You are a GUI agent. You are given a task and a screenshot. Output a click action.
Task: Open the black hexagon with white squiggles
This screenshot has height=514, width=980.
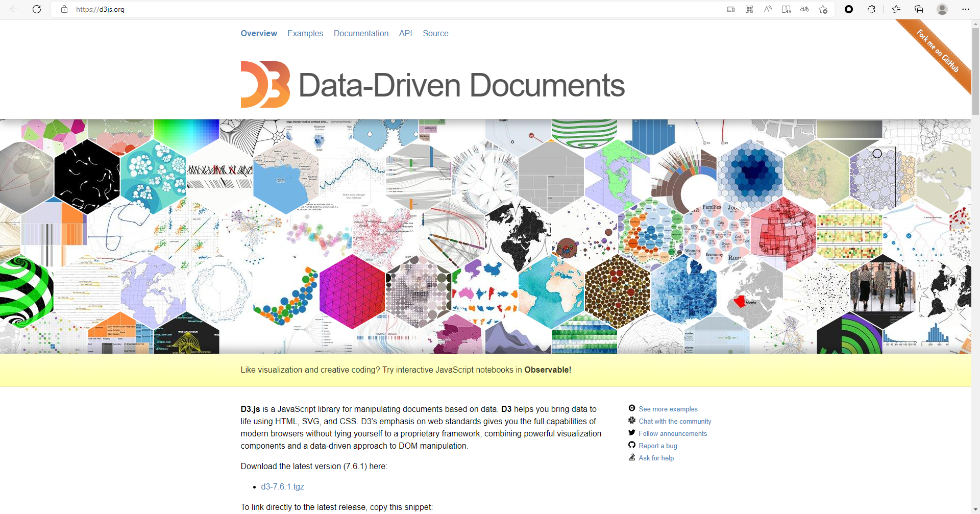pos(87,176)
